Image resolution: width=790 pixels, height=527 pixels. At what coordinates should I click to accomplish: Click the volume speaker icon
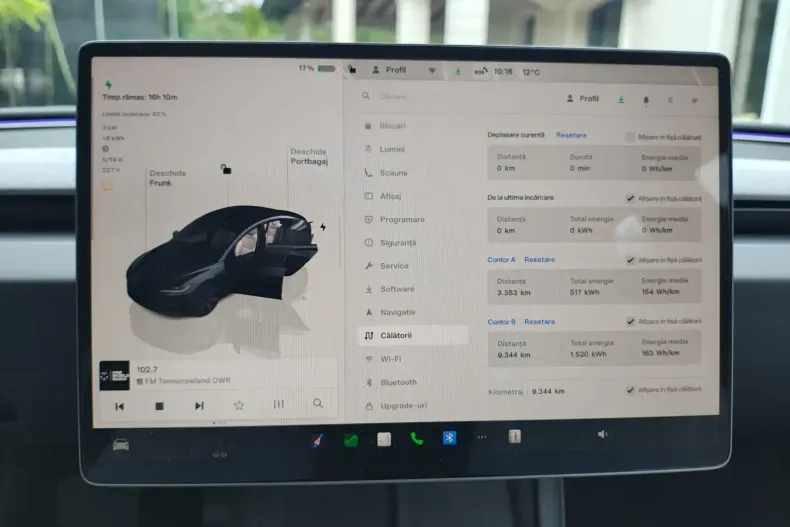(x=603, y=434)
